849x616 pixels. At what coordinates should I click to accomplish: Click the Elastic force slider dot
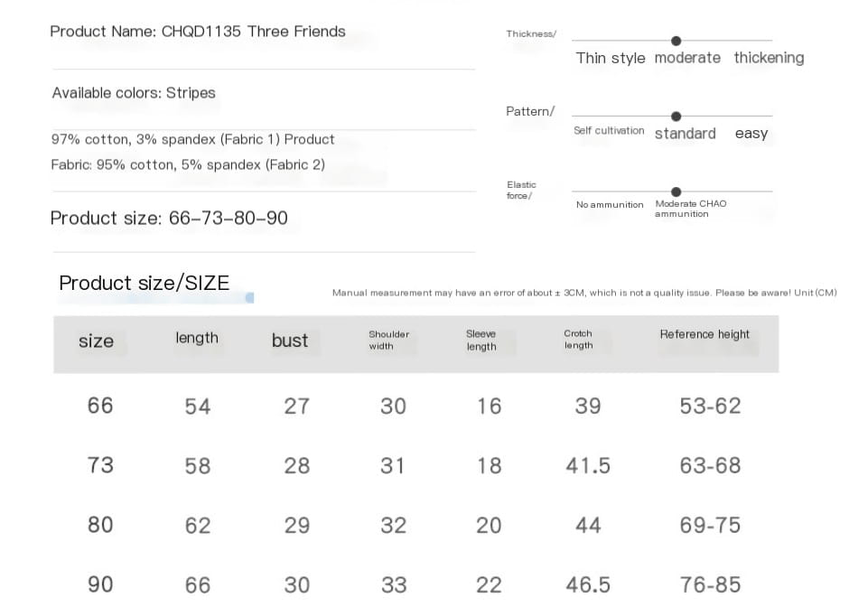(676, 191)
